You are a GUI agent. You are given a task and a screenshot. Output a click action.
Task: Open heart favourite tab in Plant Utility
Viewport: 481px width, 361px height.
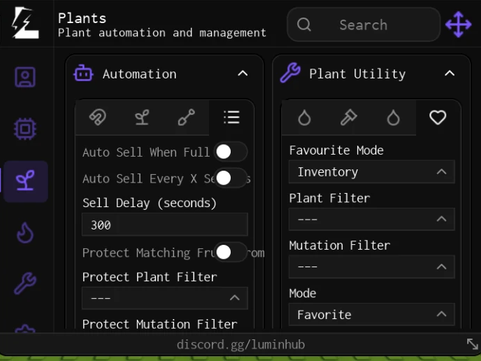(438, 118)
